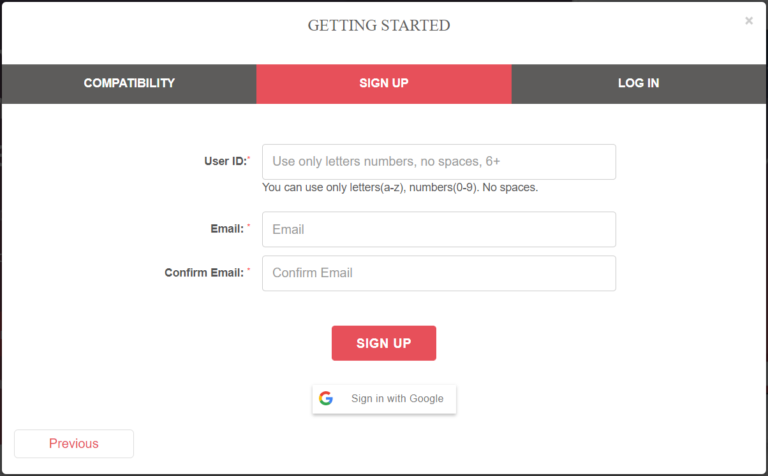Image resolution: width=768 pixels, height=476 pixels.
Task: Go back using the Previous button
Action: (x=74, y=444)
